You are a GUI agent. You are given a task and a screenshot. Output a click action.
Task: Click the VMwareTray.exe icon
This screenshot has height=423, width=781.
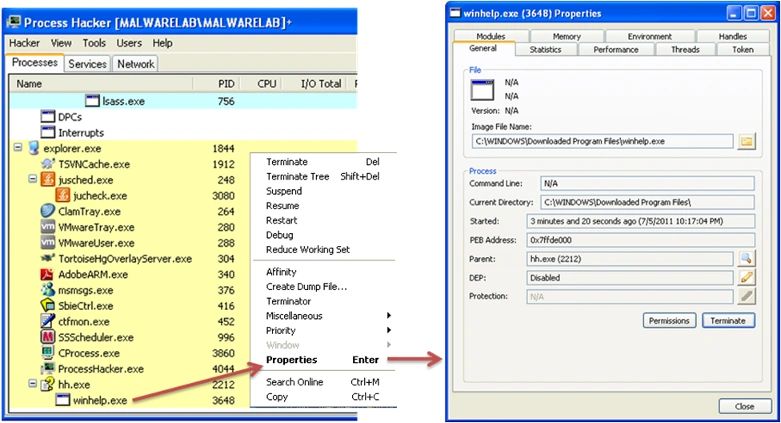pos(48,227)
